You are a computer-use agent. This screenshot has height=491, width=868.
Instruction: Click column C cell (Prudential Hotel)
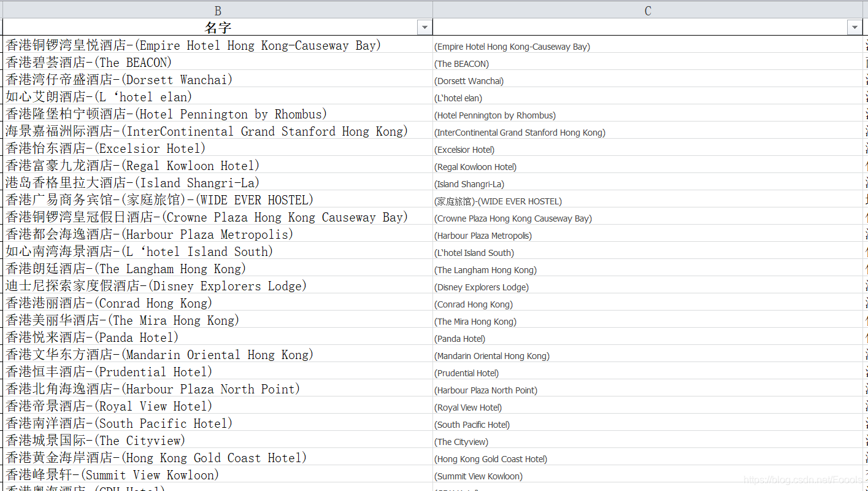point(648,371)
